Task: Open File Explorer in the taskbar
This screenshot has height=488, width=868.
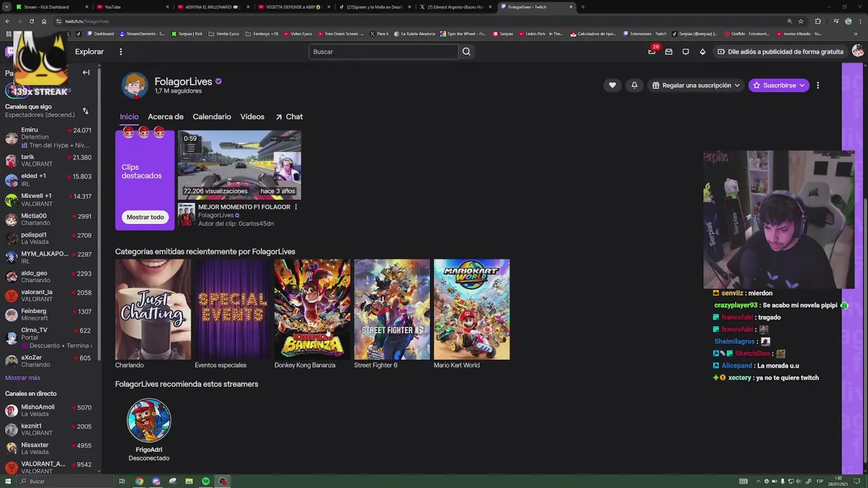Action: [x=189, y=481]
